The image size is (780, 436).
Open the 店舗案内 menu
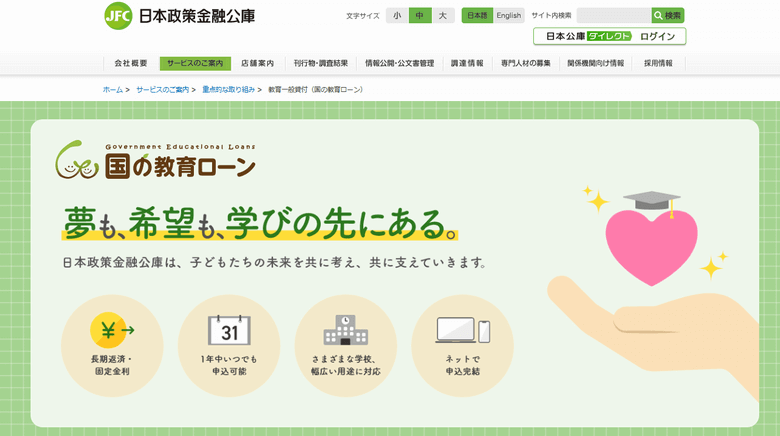tap(257, 63)
